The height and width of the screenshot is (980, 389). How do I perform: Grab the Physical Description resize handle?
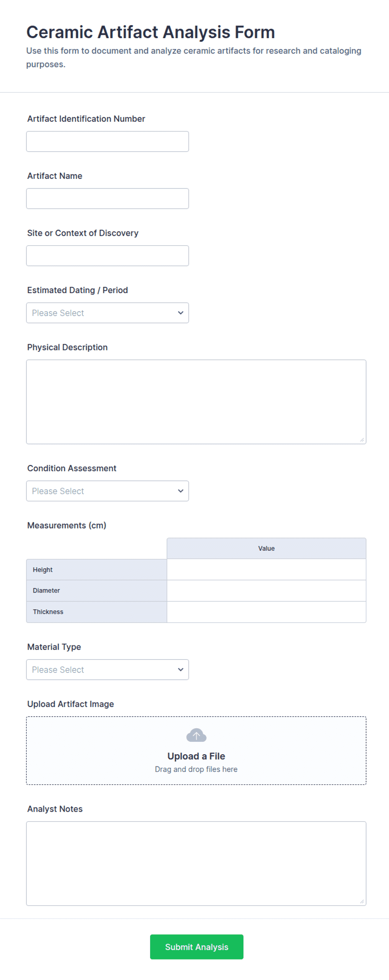click(362, 440)
